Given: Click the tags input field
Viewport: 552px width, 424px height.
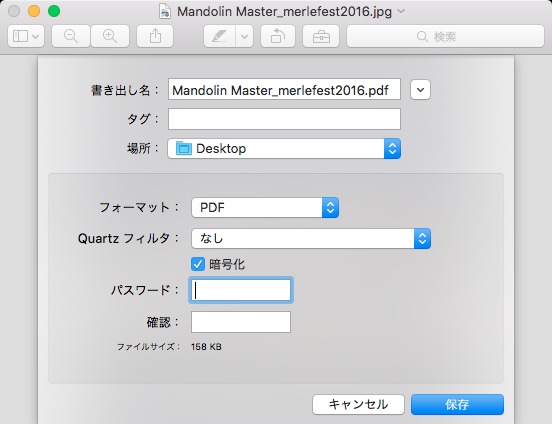Looking at the screenshot, I should coord(284,119).
